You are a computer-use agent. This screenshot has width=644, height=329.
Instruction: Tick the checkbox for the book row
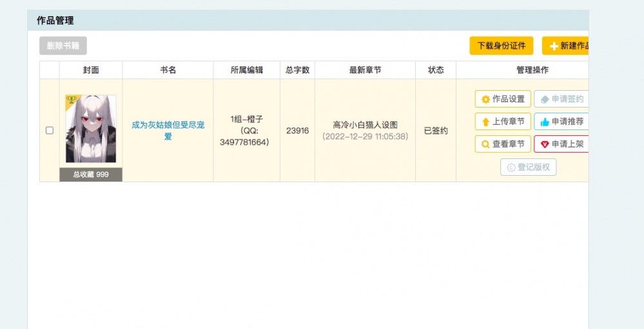pyautogui.click(x=50, y=131)
